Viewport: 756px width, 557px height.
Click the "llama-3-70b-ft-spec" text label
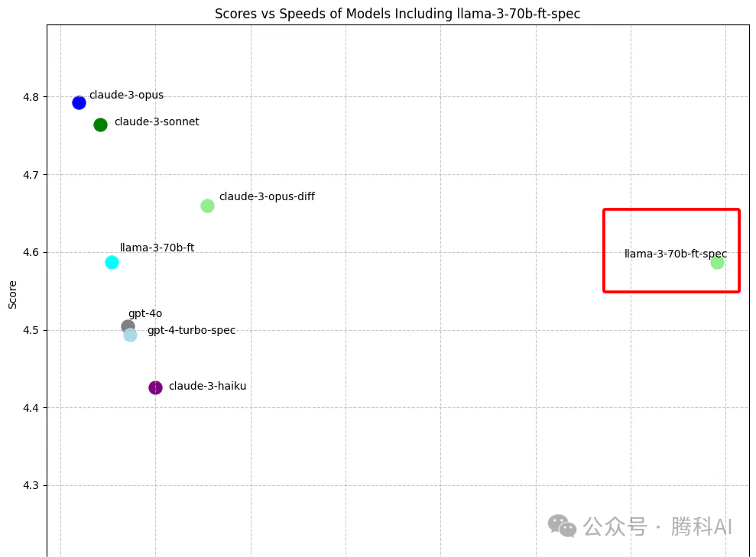coord(674,254)
